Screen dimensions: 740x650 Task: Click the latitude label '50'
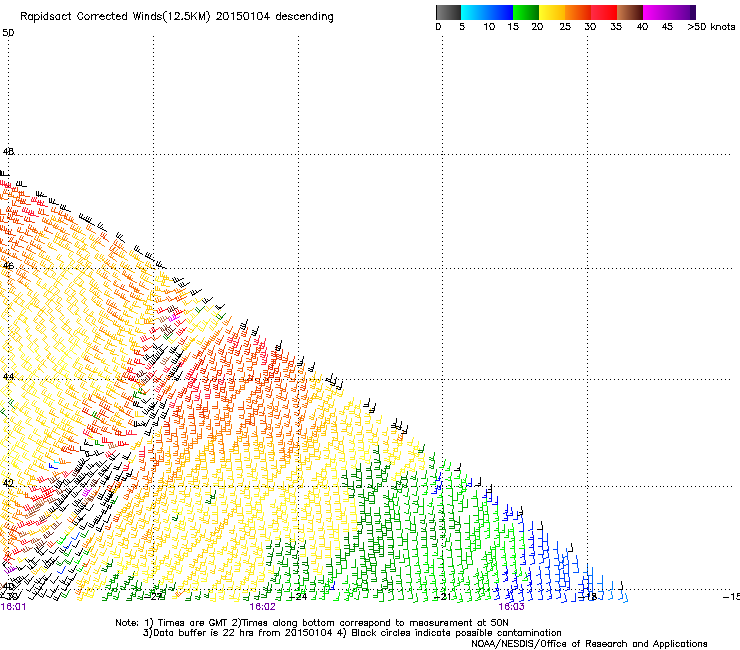click(x=8, y=33)
